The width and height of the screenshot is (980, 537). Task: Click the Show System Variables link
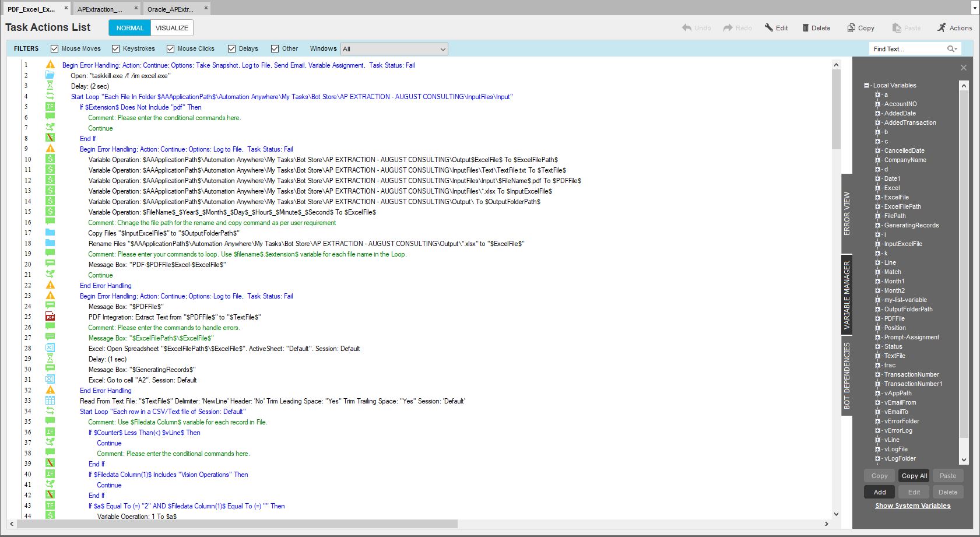tap(912, 506)
